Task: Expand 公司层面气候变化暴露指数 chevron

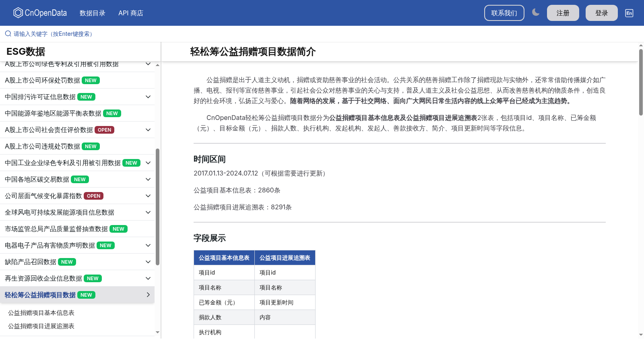Action: pos(148,196)
